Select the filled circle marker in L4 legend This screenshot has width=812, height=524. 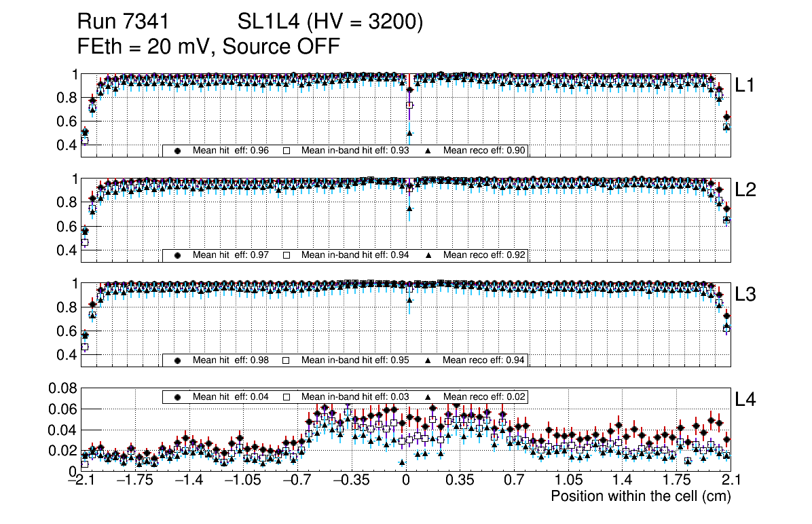178,396
